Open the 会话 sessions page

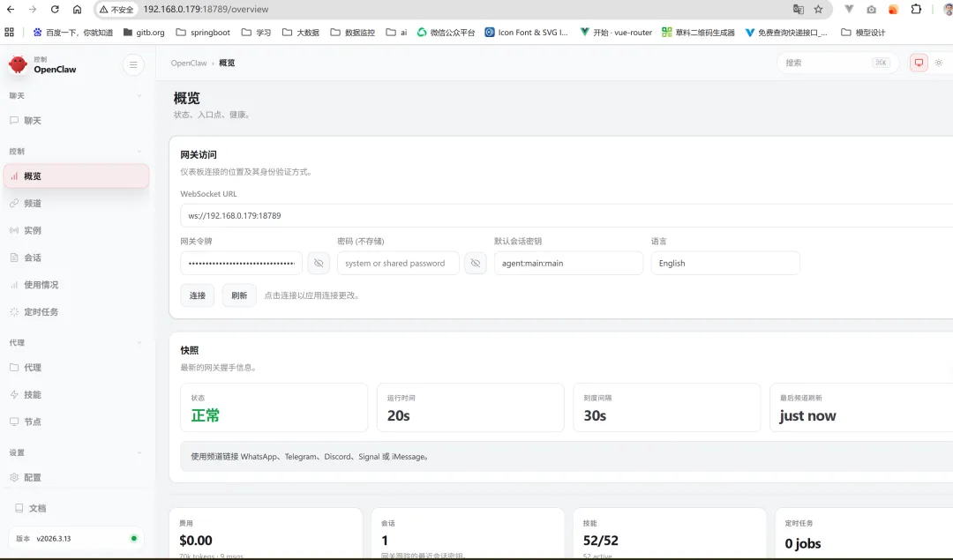pyautogui.click(x=76, y=258)
